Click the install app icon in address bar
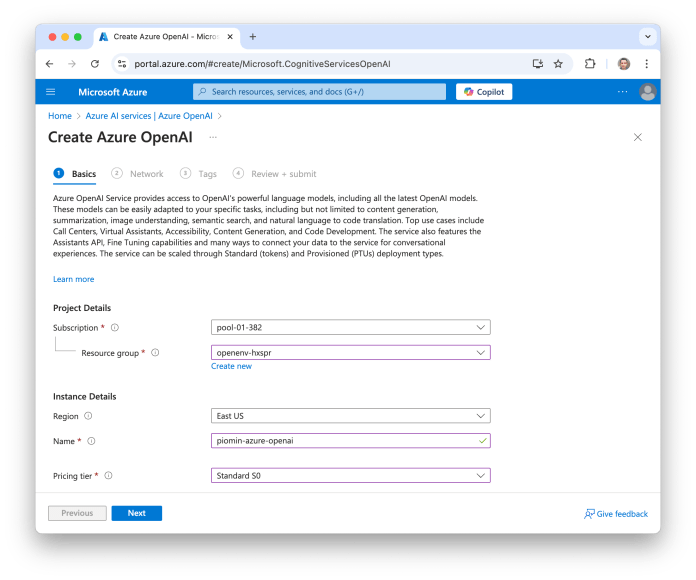Viewport: 696px width, 580px height. click(x=538, y=64)
